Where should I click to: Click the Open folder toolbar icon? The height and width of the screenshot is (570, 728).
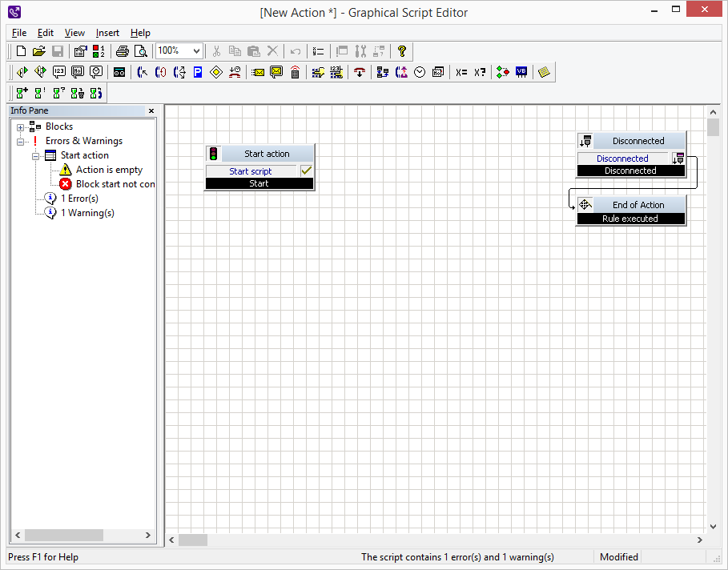coord(38,51)
